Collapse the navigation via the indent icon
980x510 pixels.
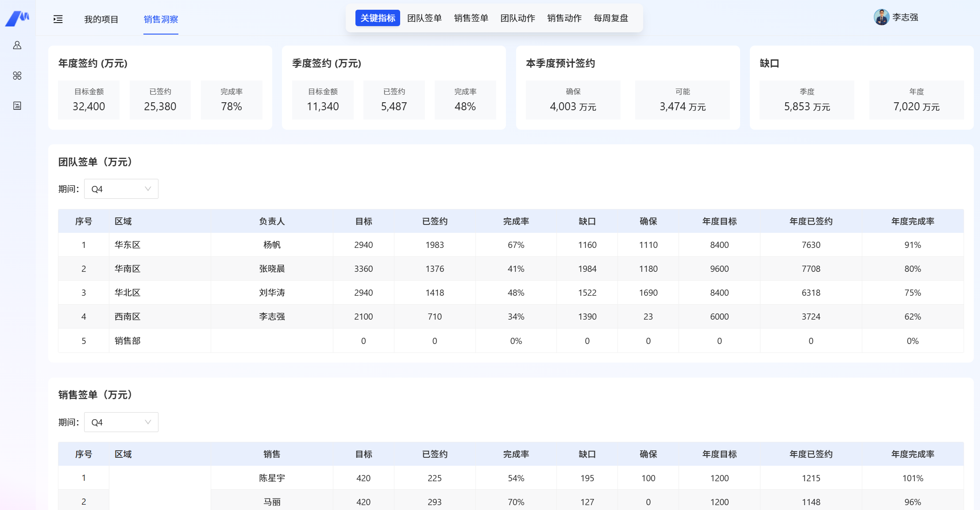(x=58, y=19)
